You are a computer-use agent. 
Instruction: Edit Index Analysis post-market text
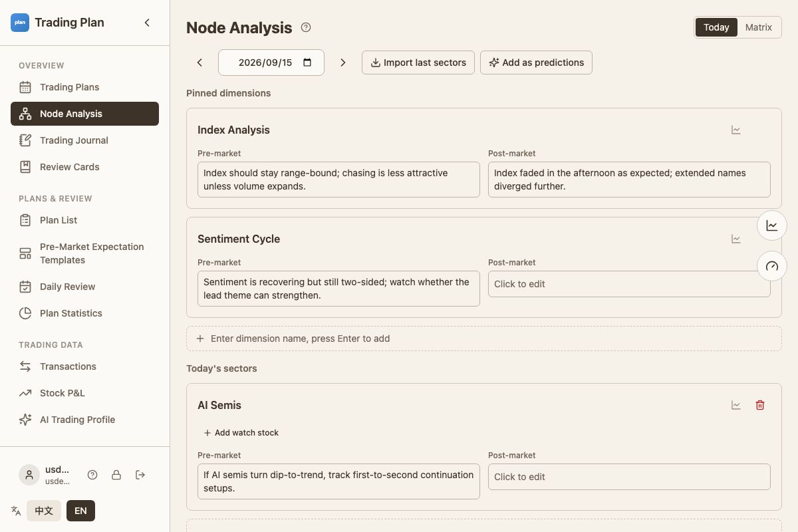(x=629, y=180)
